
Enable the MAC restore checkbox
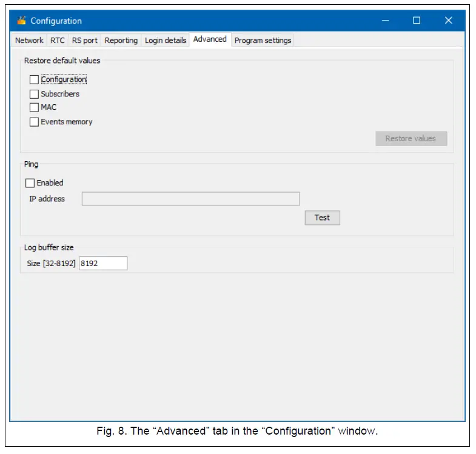[x=34, y=107]
